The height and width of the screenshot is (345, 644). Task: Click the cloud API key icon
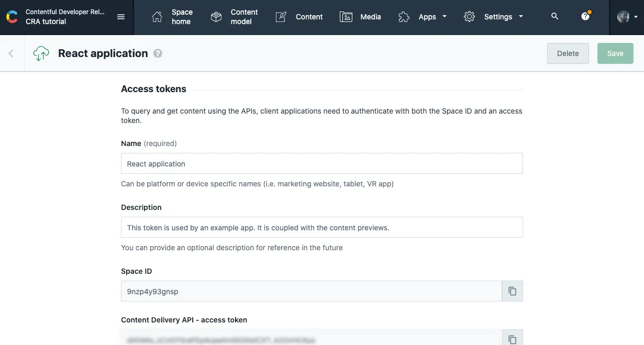pyautogui.click(x=41, y=53)
